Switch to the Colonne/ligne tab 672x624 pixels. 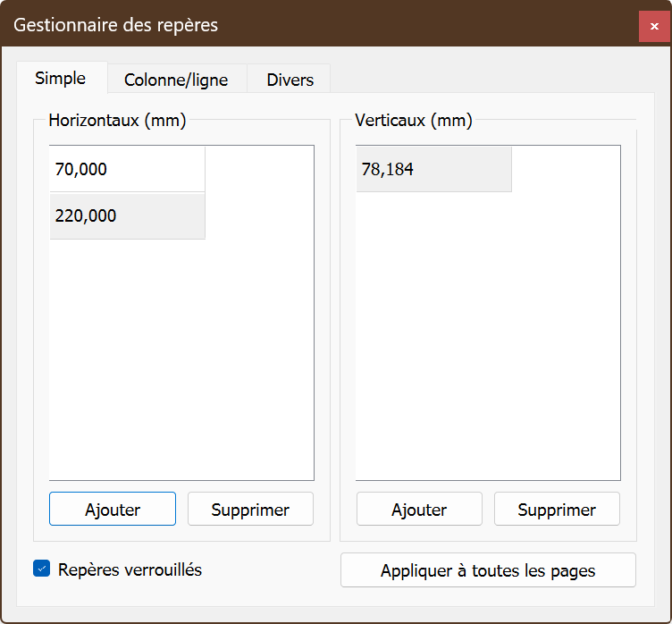point(176,80)
